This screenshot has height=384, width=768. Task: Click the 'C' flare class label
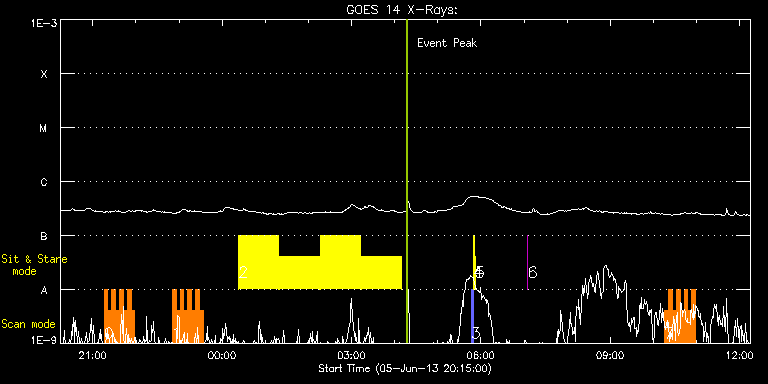44,182
